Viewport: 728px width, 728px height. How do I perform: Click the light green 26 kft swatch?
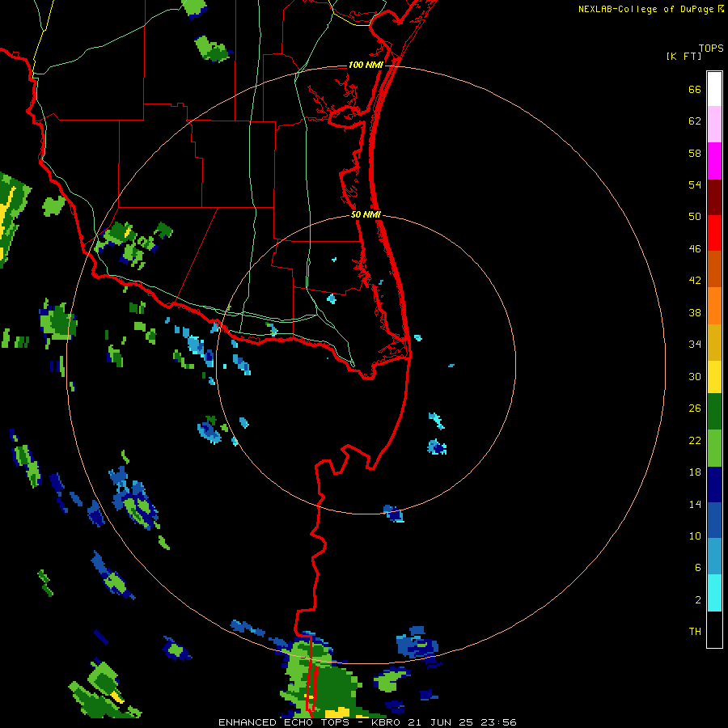click(714, 448)
